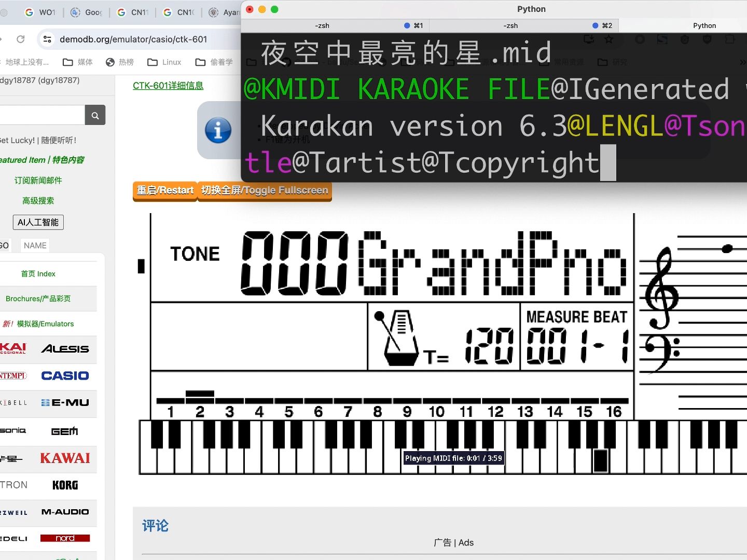Click the bookmark star in the address bar
747x560 pixels.
(608, 39)
